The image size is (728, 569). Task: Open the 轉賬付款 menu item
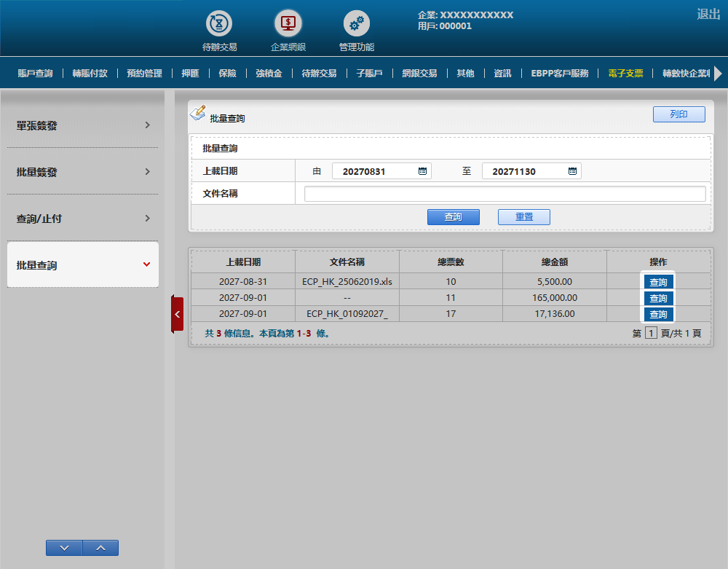click(x=90, y=74)
